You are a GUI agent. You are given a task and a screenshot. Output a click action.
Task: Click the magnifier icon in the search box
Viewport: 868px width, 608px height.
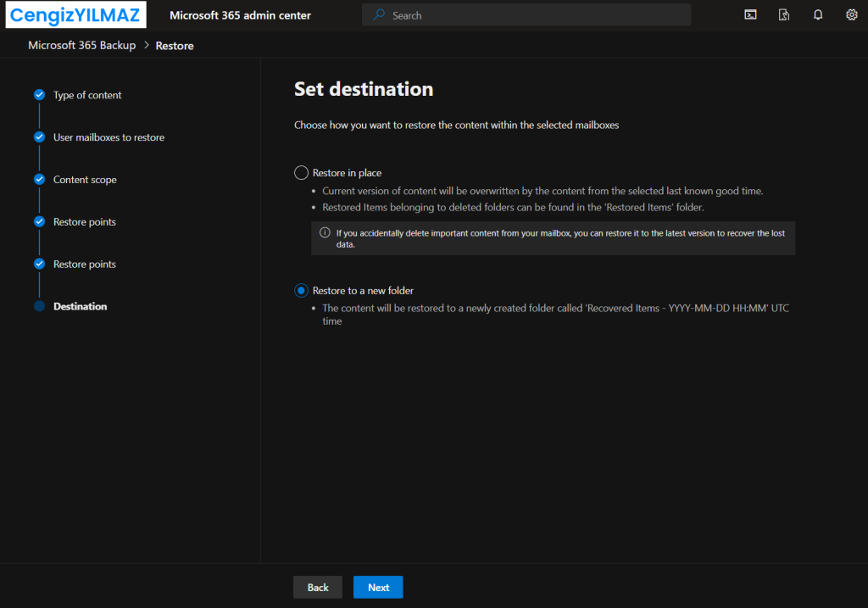pyautogui.click(x=379, y=15)
